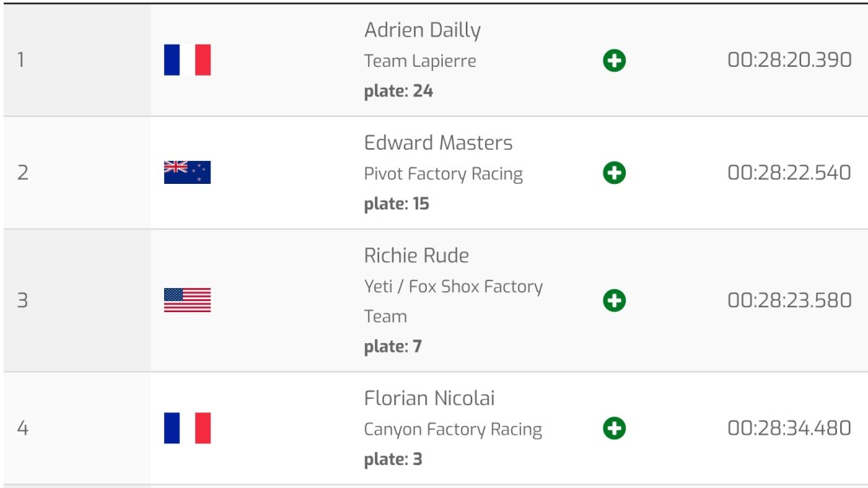The image size is (868, 488).
Task: Select the Florian Nicolai name
Action: tap(429, 398)
